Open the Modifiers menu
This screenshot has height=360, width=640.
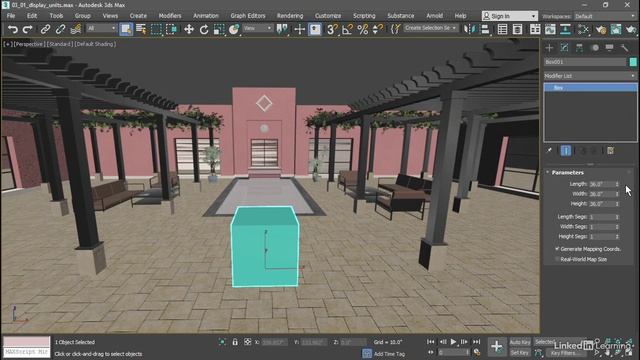(170, 16)
